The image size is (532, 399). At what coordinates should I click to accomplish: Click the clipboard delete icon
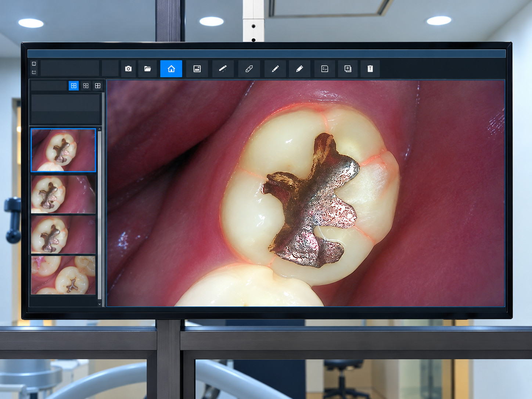[370, 69]
